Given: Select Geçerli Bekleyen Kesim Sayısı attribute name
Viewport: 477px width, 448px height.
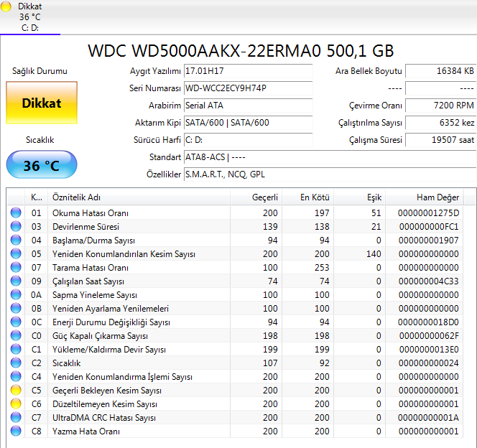Looking at the screenshot, I should click(x=107, y=391).
